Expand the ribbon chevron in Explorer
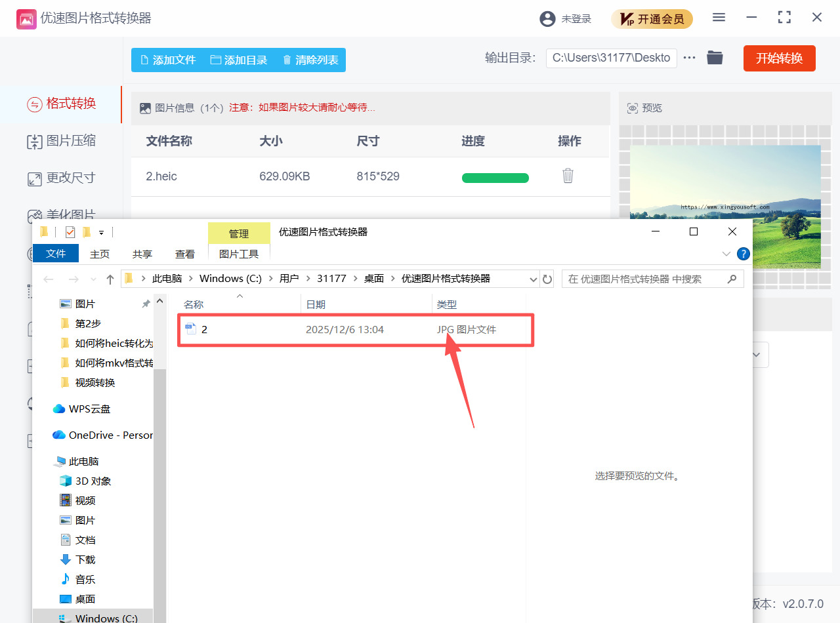The image size is (840, 623). coord(726,254)
